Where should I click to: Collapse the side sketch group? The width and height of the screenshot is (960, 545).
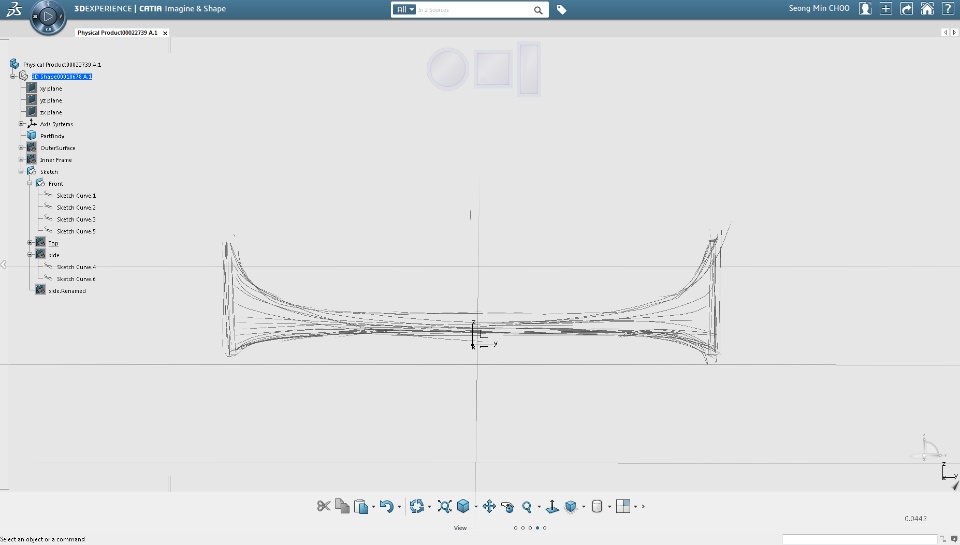point(30,255)
